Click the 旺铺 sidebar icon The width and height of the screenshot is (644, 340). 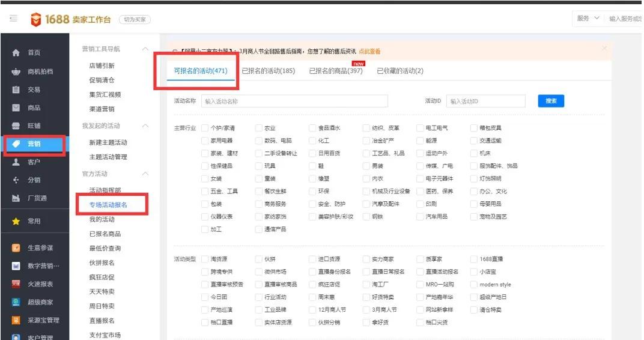tap(16, 126)
